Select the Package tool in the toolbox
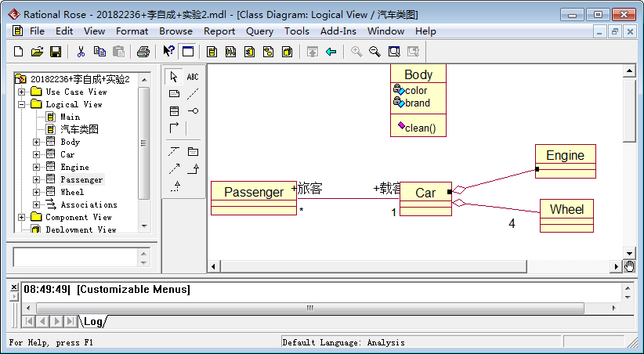Screen dimensions: 644x354 (x=193, y=151)
